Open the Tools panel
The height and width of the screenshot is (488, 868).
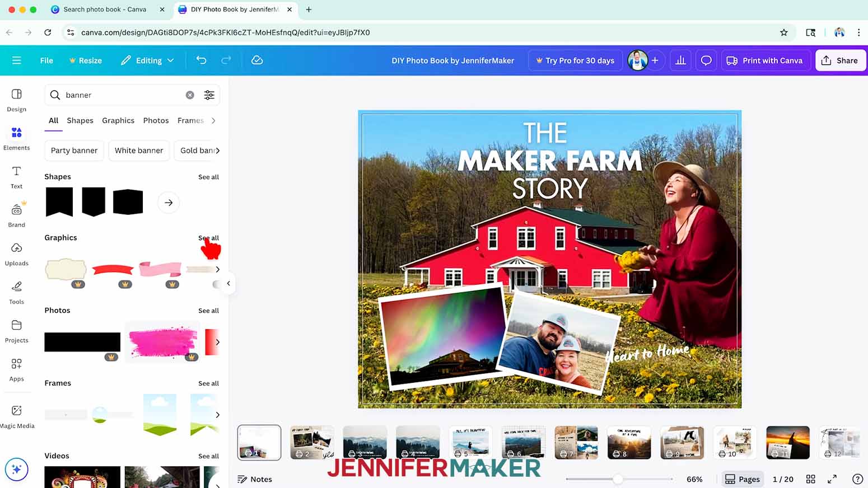[x=17, y=293]
